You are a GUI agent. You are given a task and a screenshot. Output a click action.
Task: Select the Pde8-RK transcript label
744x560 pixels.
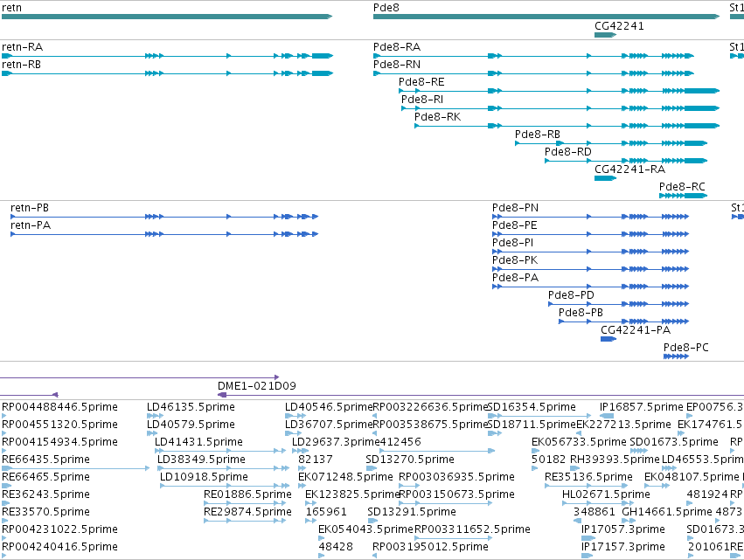click(x=437, y=117)
